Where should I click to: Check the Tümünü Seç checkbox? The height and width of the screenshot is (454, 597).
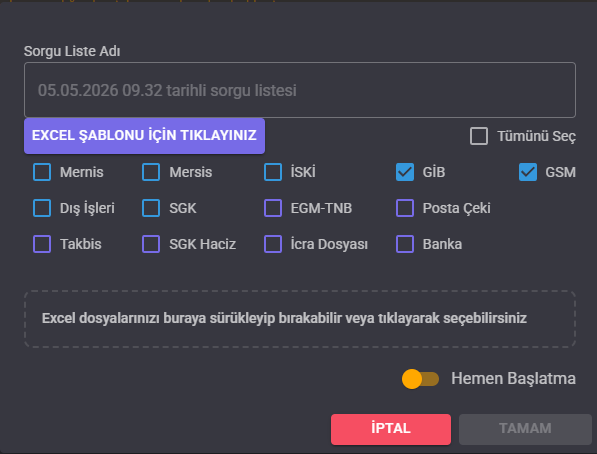[x=479, y=136]
